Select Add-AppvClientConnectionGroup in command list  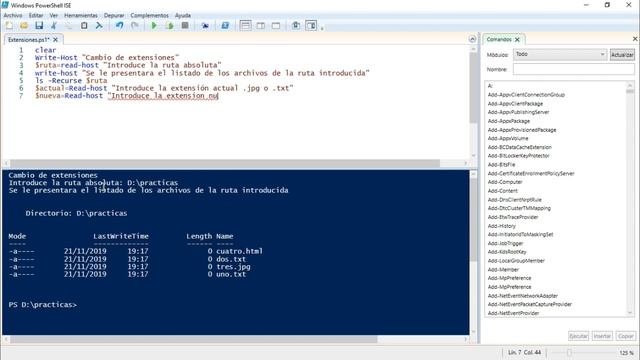point(526,95)
